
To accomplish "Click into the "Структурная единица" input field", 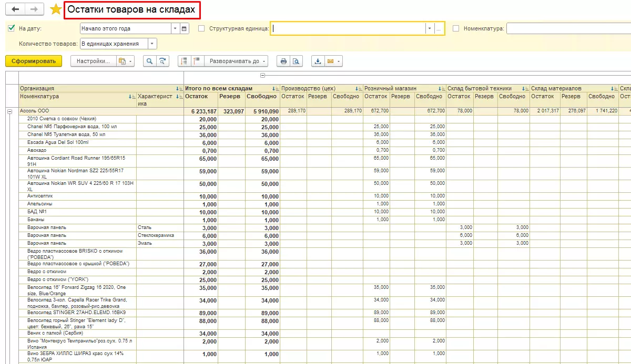I will pos(348,29).
